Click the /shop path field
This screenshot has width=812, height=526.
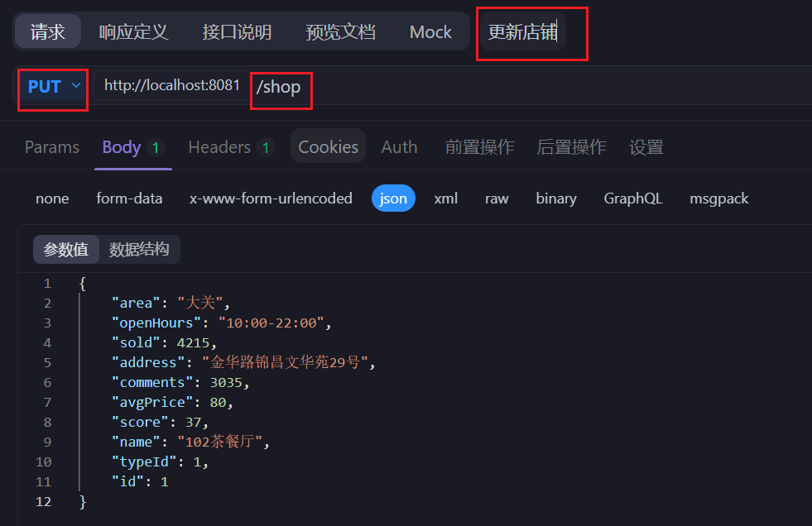[279, 86]
